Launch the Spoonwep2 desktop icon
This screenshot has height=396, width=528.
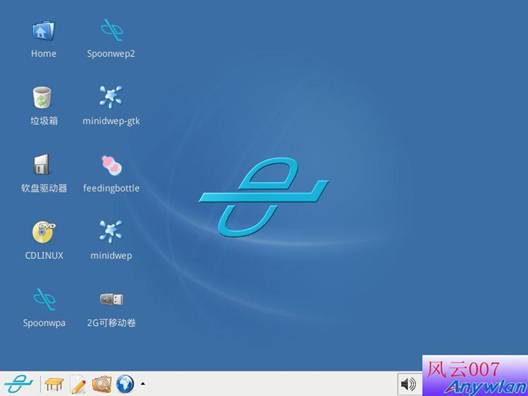click(111, 30)
